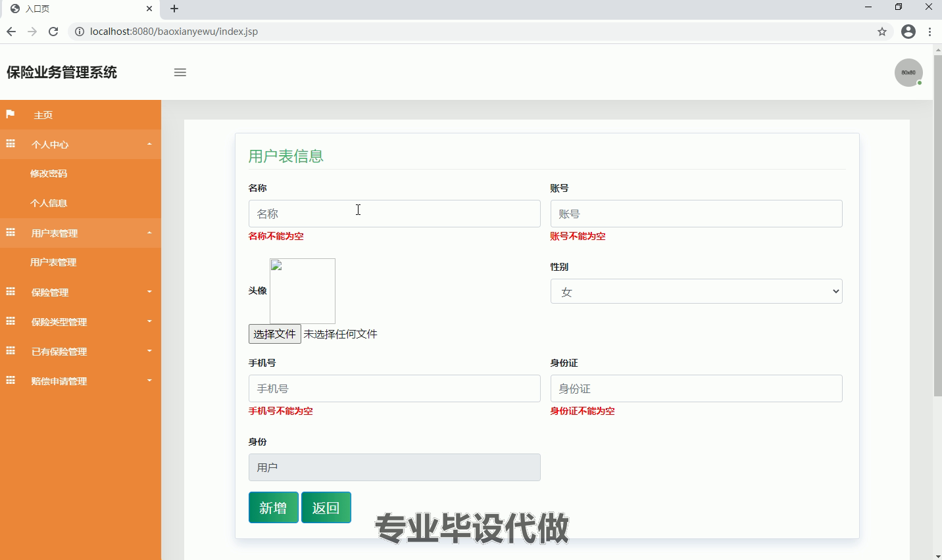
Task: Click the hamburger menu toggle icon
Action: click(180, 72)
